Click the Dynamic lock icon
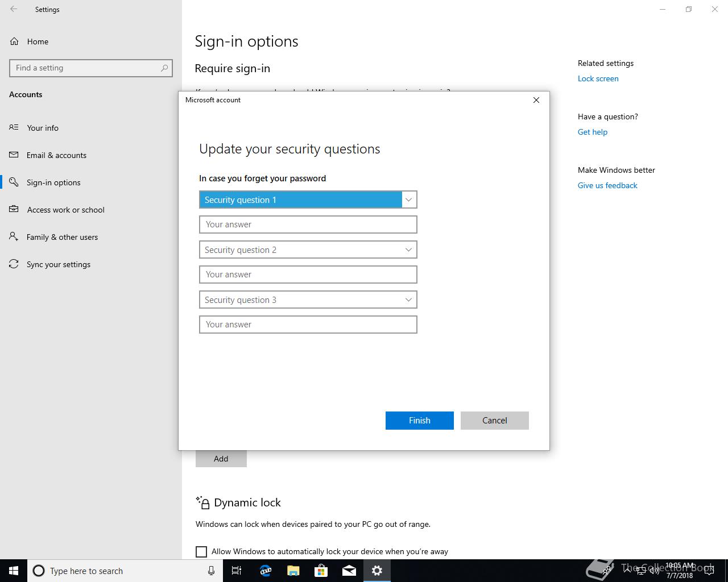 pyautogui.click(x=202, y=502)
